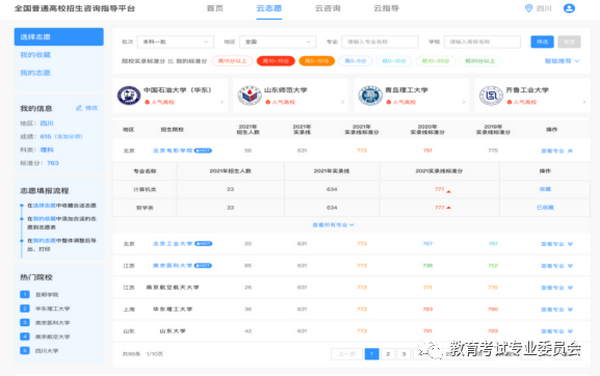The height and width of the screenshot is (376, 600).
Task: Click the edit pencil icon in 我的信息
Action: 79,108
